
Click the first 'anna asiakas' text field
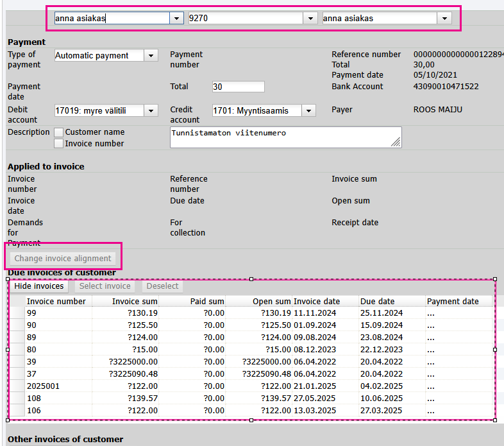pyautogui.click(x=112, y=19)
